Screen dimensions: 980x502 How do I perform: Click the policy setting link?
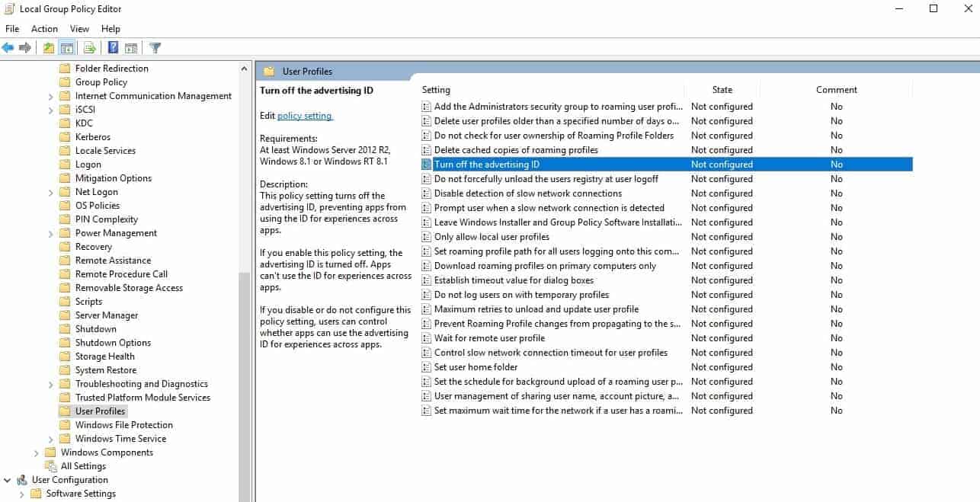(x=305, y=116)
